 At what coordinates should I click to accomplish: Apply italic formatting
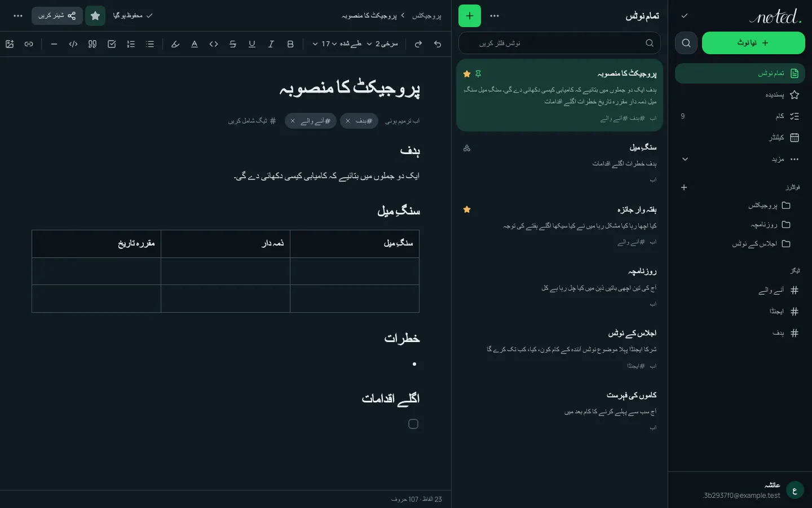click(271, 44)
